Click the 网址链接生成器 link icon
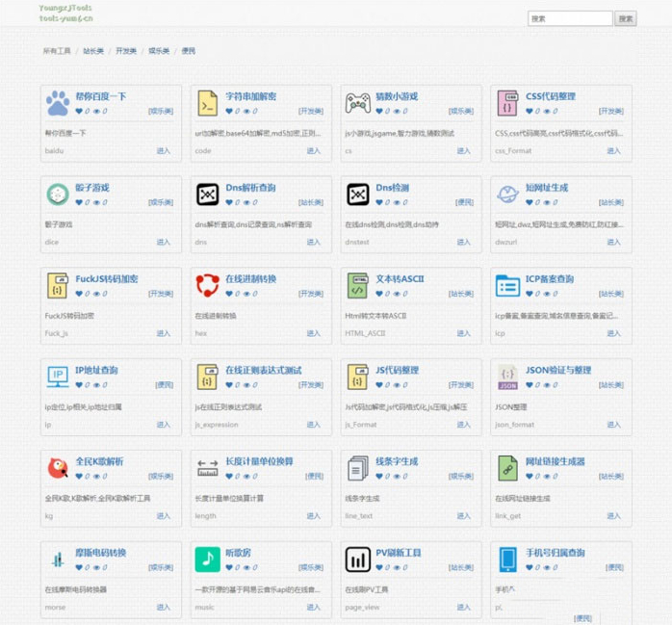 pos(507,468)
